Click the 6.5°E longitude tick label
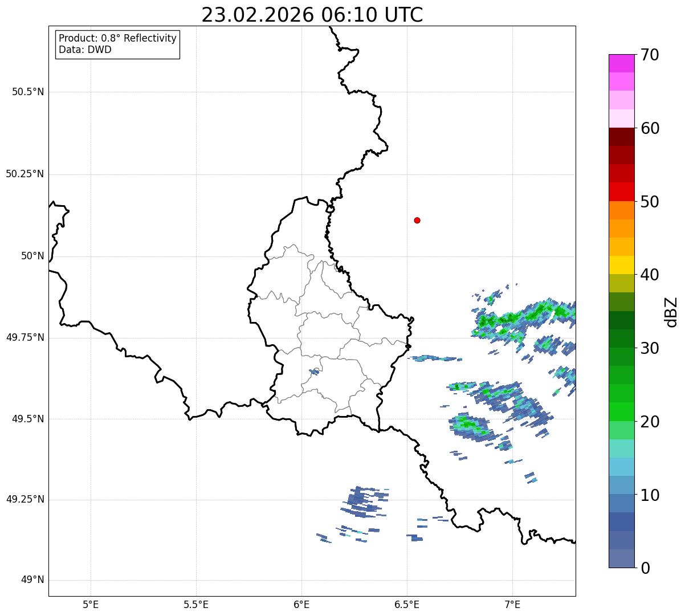 (407, 603)
